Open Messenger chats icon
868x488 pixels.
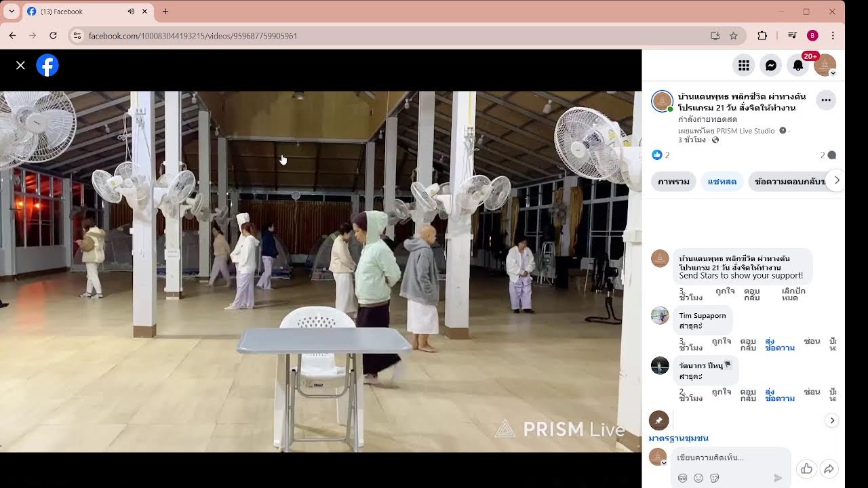[x=771, y=65]
